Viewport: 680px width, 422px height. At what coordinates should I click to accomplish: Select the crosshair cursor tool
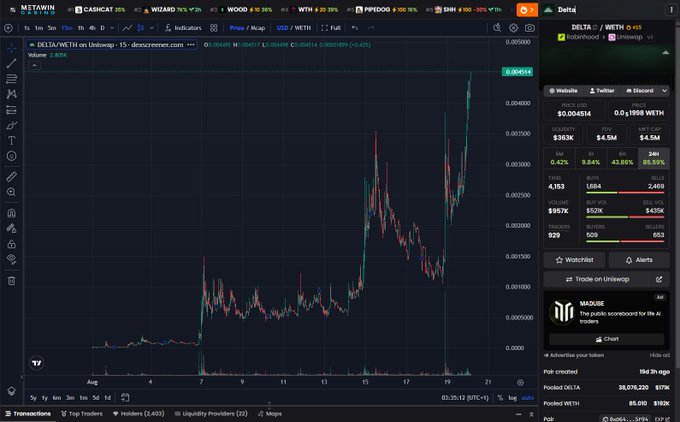[12, 48]
